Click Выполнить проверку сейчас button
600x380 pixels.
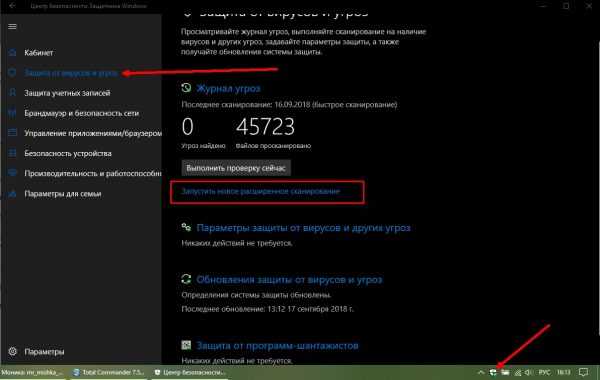pyautogui.click(x=236, y=168)
